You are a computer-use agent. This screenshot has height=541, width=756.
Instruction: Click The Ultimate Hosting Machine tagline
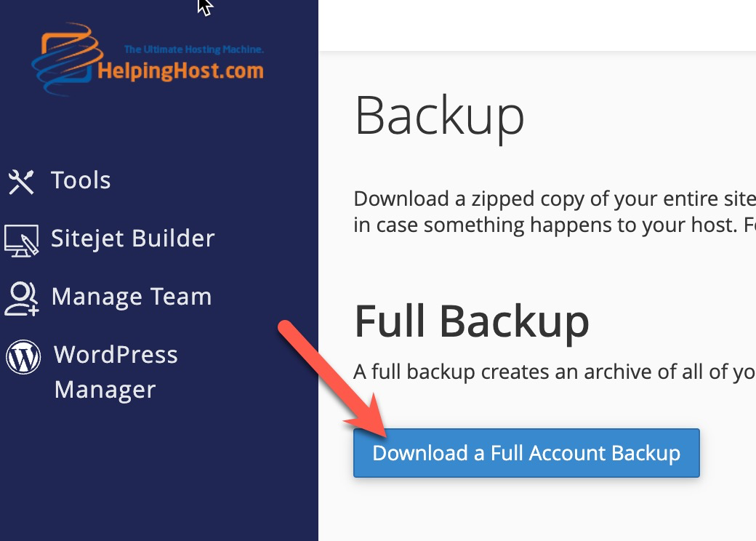(194, 49)
